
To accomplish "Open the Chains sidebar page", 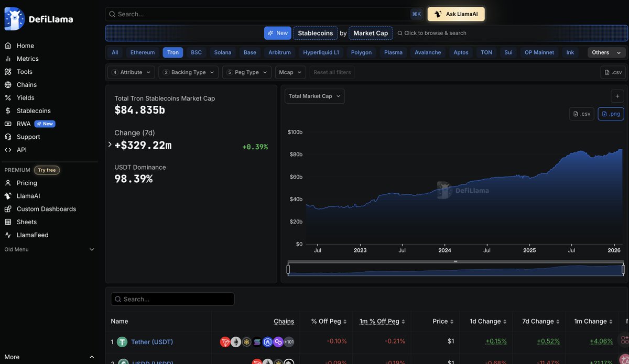I will [x=26, y=85].
